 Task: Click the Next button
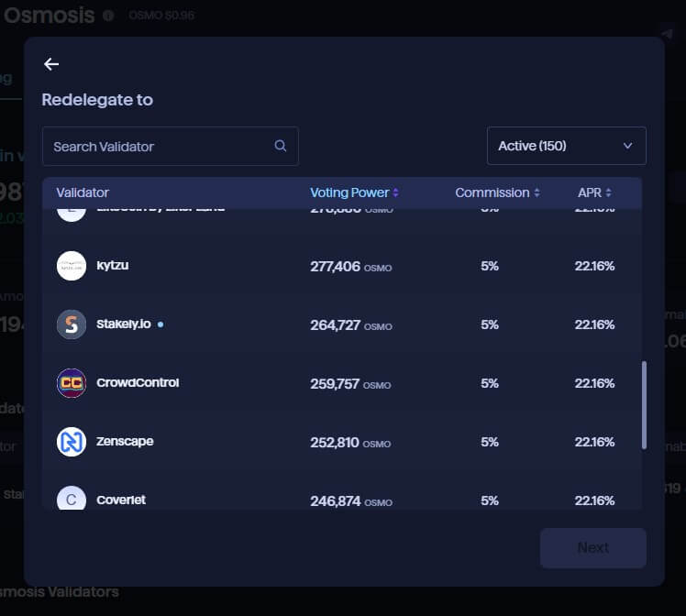click(592, 548)
